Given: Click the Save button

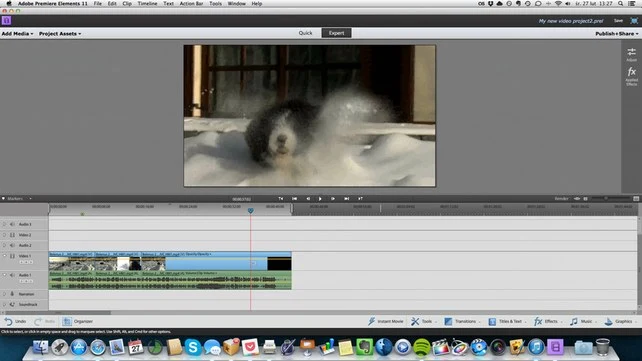Looking at the screenshot, I should pos(618,20).
